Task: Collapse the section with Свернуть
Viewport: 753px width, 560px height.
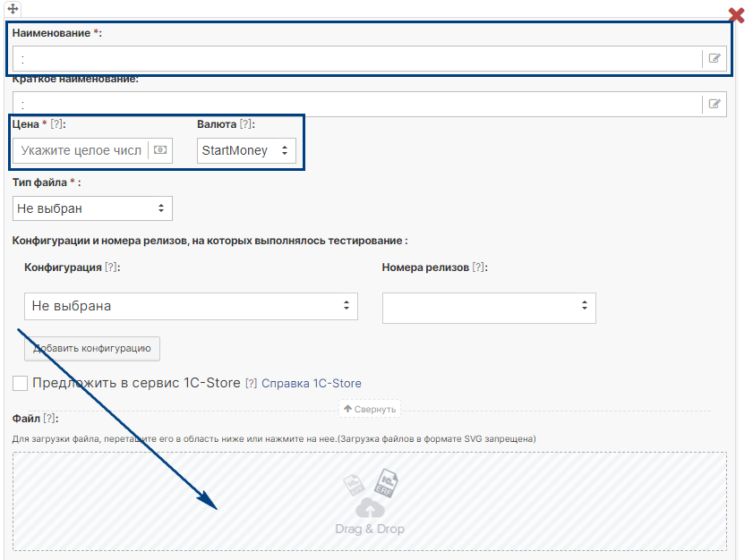Action: point(370,409)
